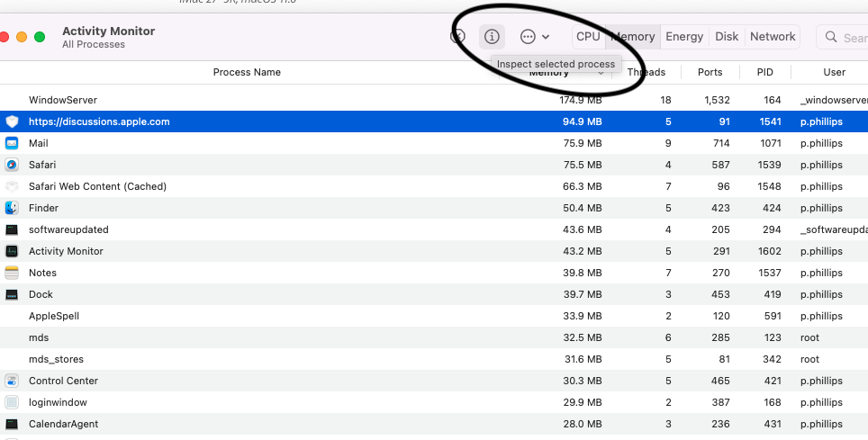The height and width of the screenshot is (440, 868).
Task: Click PID 1602 for Activity Monitor
Action: point(770,251)
